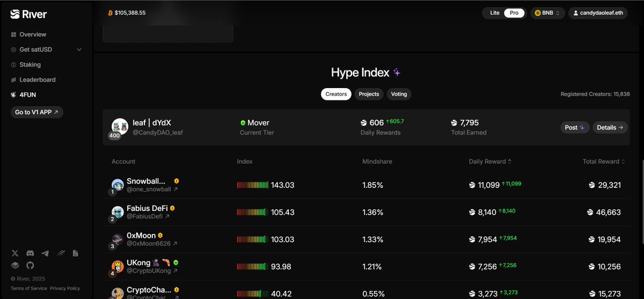This screenshot has height=299, width=644.
Task: Click the 46,663 total reward value
Action: point(609,212)
